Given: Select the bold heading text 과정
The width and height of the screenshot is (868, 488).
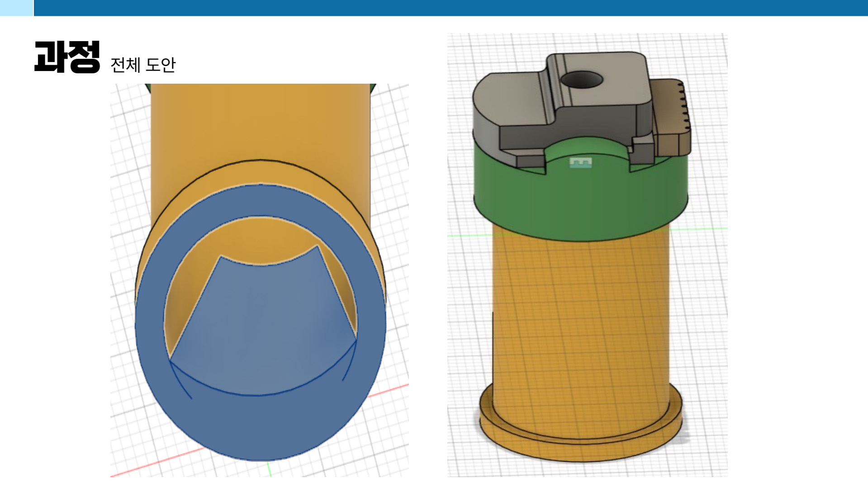Looking at the screenshot, I should [x=67, y=57].
